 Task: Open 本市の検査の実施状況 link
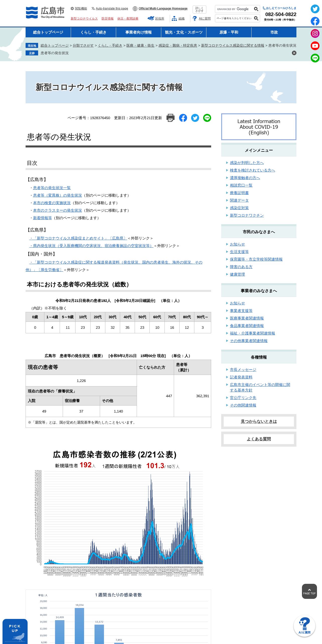click(x=52, y=203)
